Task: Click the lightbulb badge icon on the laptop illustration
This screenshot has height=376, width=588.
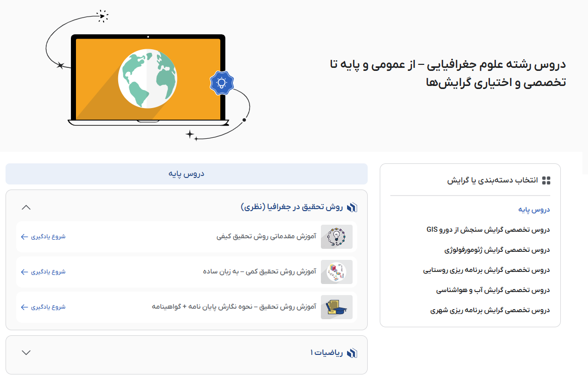Action: click(221, 83)
